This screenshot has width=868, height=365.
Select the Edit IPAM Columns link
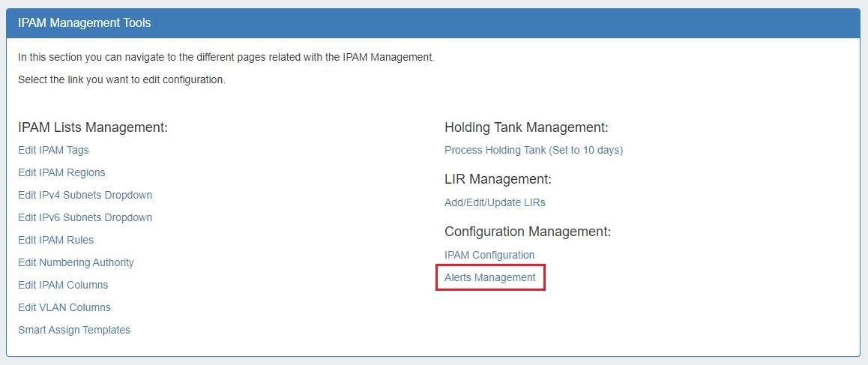(x=63, y=285)
